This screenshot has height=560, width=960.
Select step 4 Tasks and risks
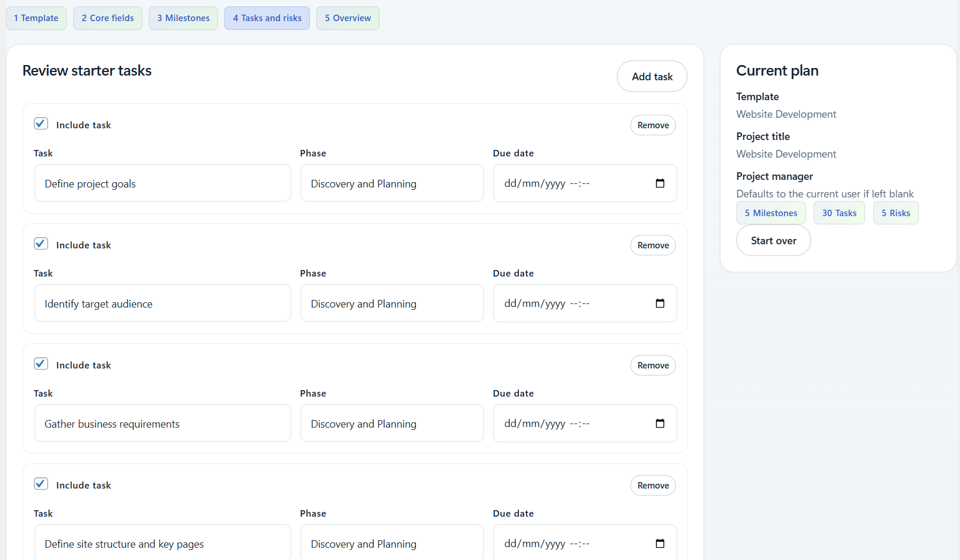click(x=267, y=18)
